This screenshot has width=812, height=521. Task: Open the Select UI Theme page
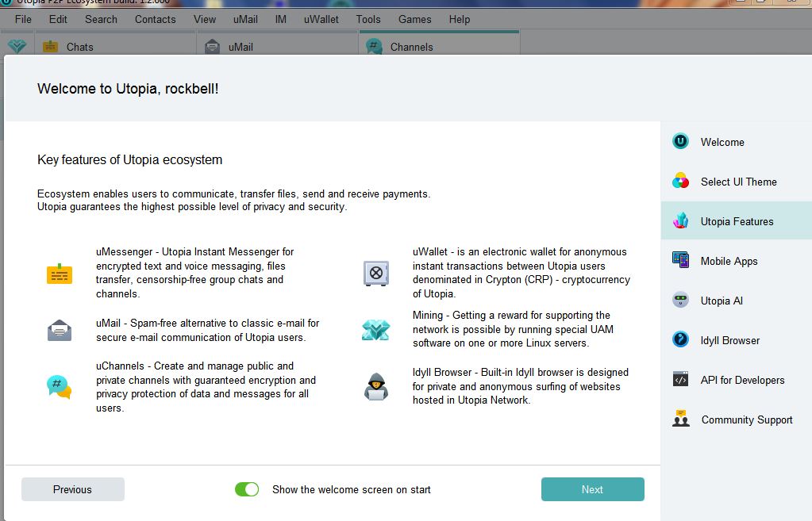click(x=737, y=182)
